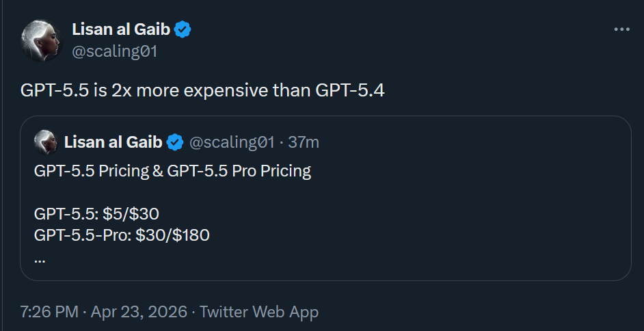644x331 pixels.
Task: Click the @scaling01 handle in the quoted tweet
Action: [231, 142]
